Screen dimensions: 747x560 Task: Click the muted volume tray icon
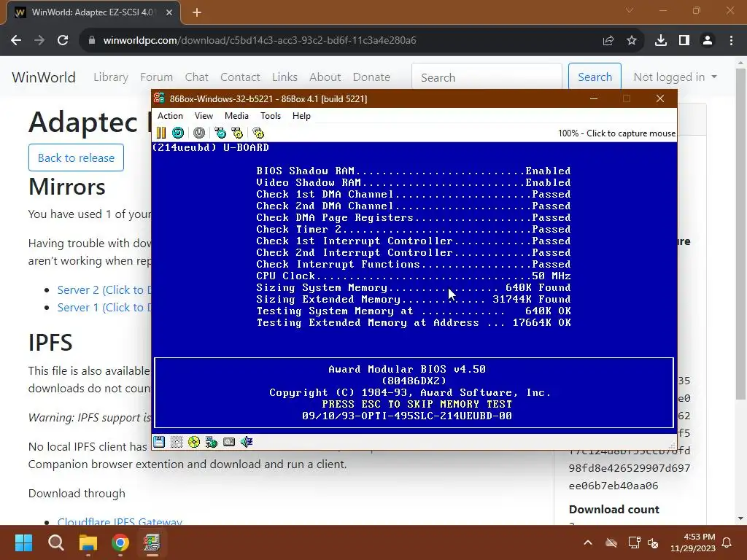(x=653, y=542)
